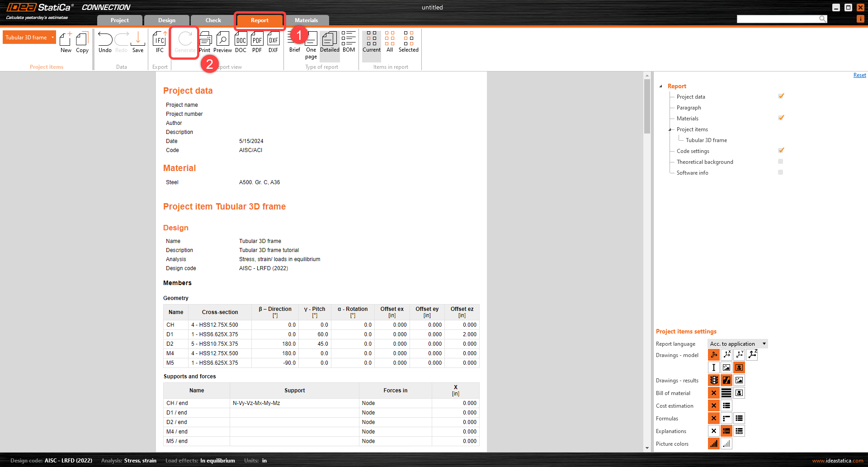The height and width of the screenshot is (467, 868).
Task: Uncheck Project data in report tree
Action: pos(781,96)
